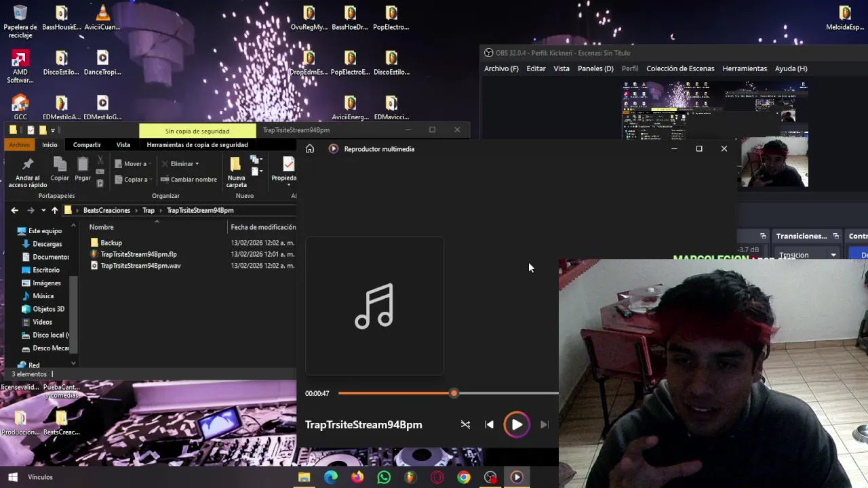Open Papelera de reciclaje desktop icon
The height and width of the screenshot is (488, 868).
coord(20,22)
